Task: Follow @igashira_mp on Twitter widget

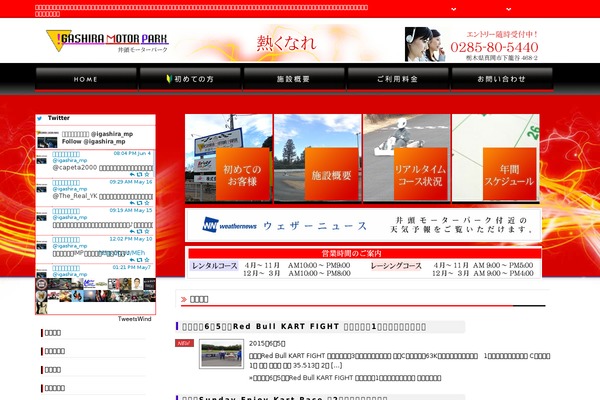Action: [93, 141]
